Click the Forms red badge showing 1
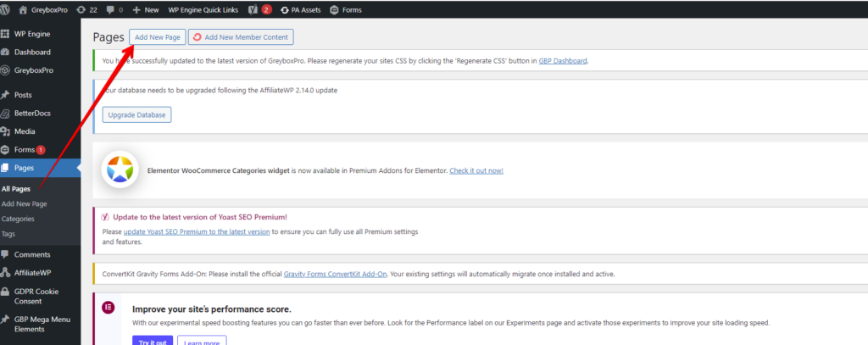The image size is (868, 345). (x=41, y=149)
